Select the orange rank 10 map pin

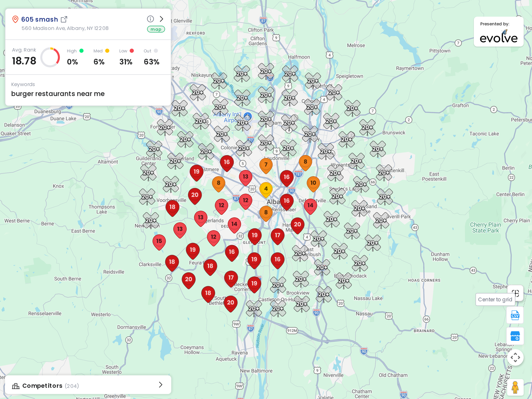pyautogui.click(x=313, y=184)
